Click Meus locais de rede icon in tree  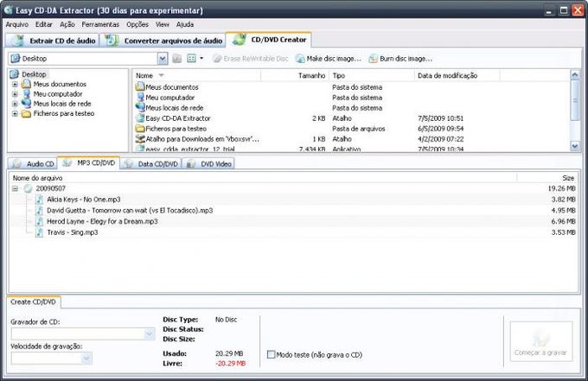click(26, 104)
